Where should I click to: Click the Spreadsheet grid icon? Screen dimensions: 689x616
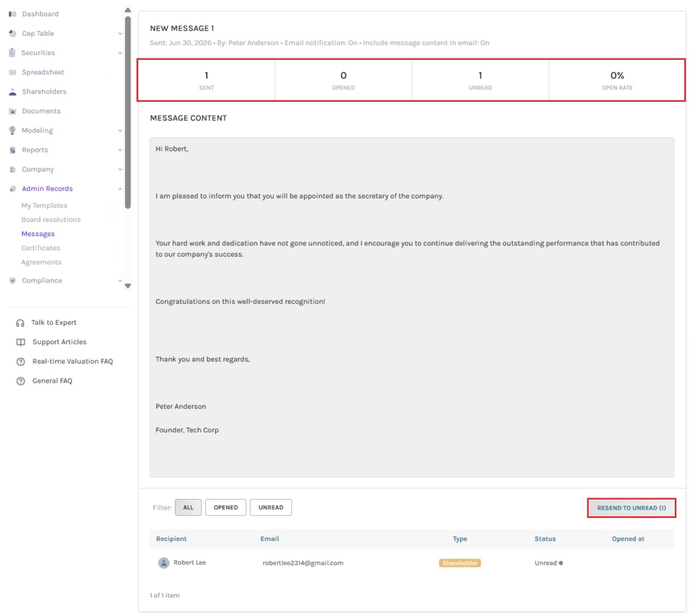click(12, 72)
